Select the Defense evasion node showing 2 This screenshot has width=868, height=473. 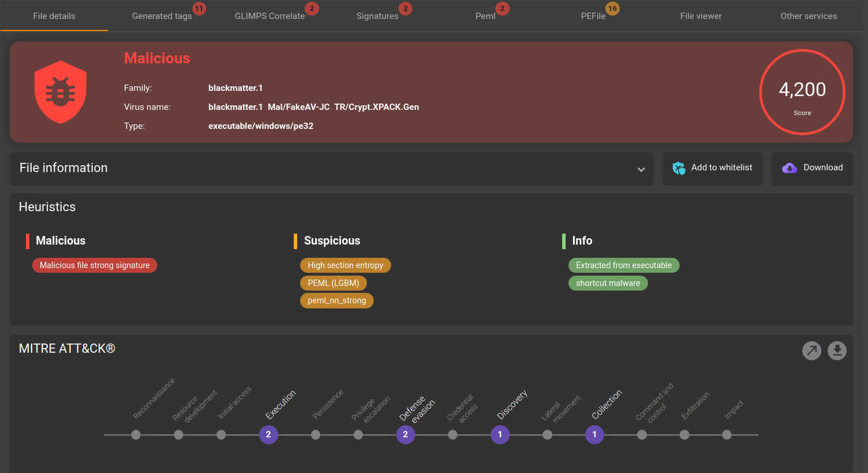click(405, 434)
